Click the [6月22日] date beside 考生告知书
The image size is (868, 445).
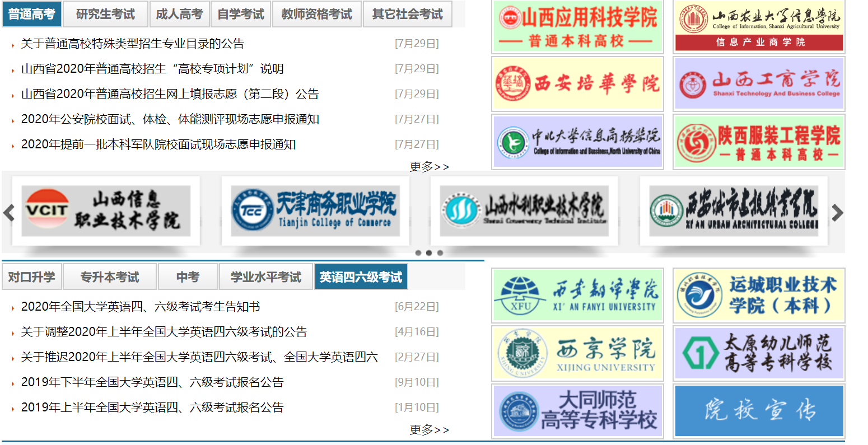click(x=417, y=307)
